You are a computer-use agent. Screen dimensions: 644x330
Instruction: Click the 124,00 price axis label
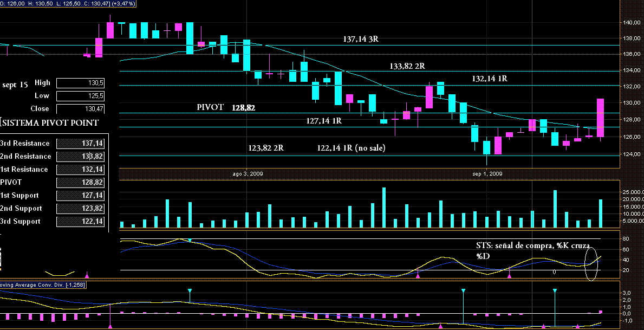632,155
